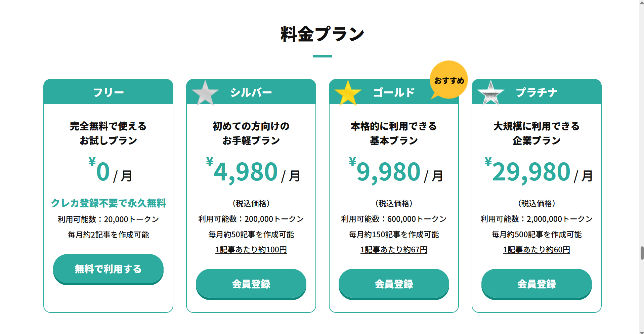Image resolution: width=644 pixels, height=334 pixels.
Task: Click the scroll down arrow on scrollbar
Action: coord(642,332)
